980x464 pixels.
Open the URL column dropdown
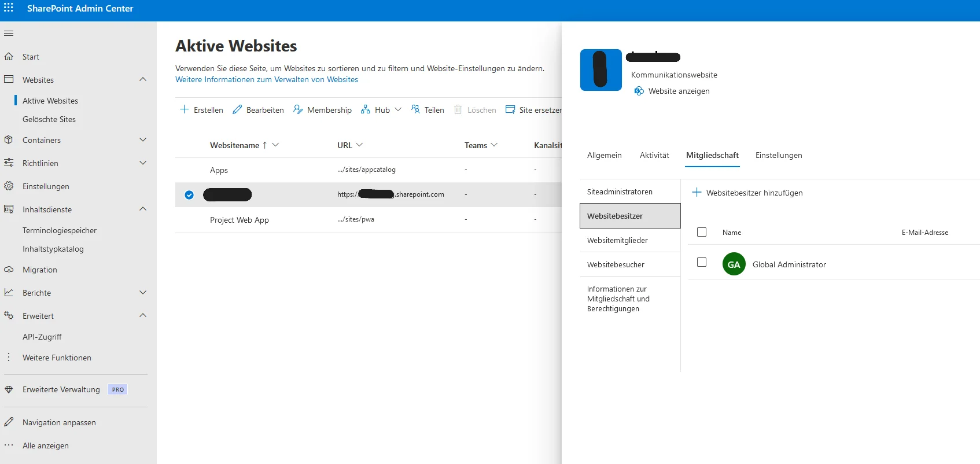pyautogui.click(x=359, y=145)
